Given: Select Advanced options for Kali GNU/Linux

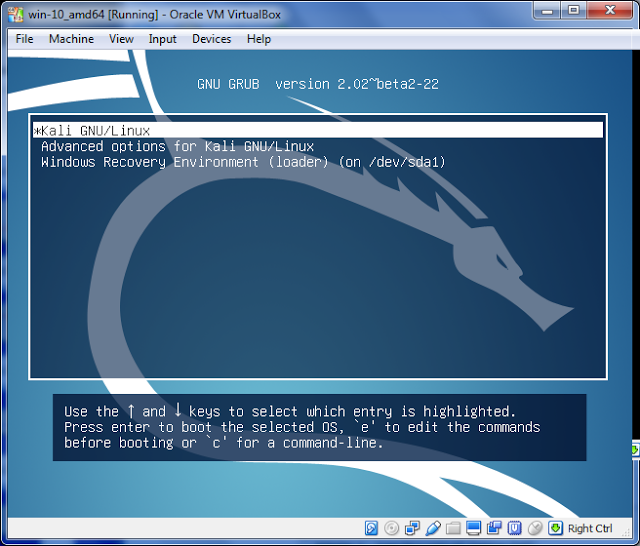Looking at the screenshot, I should coord(178,146).
